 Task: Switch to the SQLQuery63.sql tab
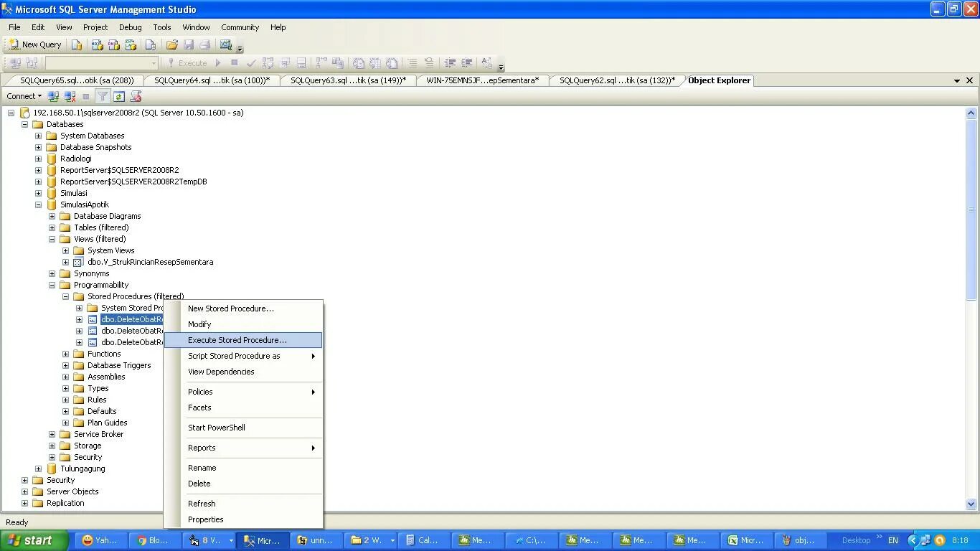pos(347,80)
